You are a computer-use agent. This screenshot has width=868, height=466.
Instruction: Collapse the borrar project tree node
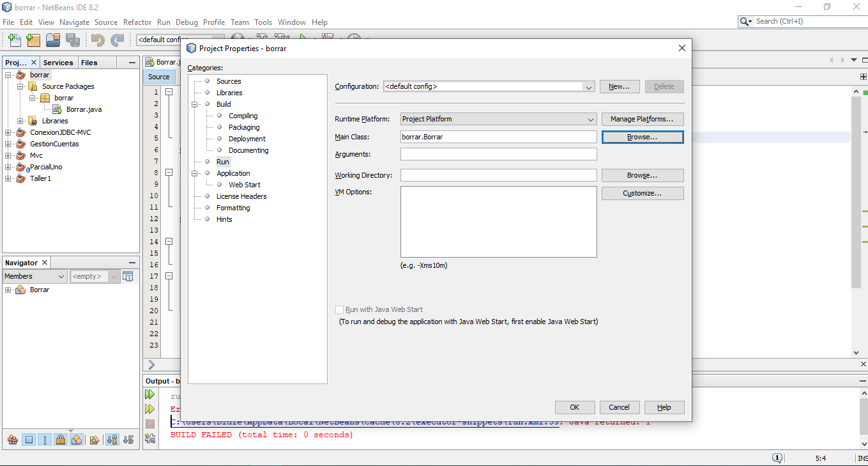click(8, 75)
